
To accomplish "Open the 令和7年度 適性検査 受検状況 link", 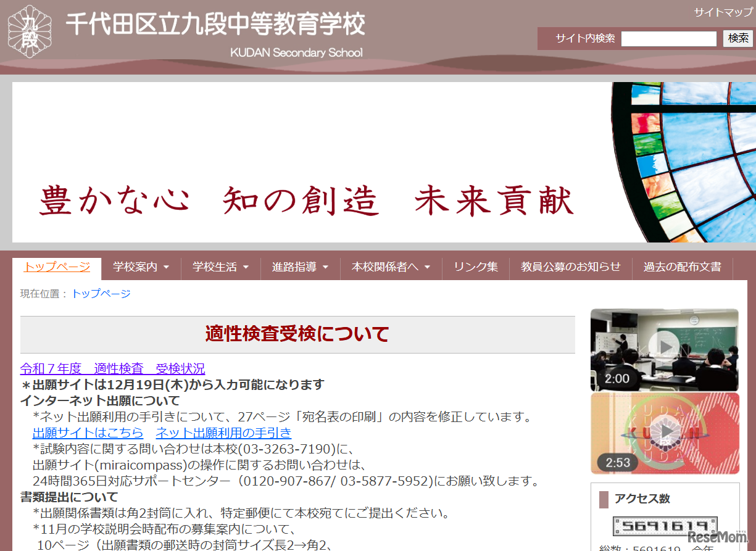I will tap(112, 368).
